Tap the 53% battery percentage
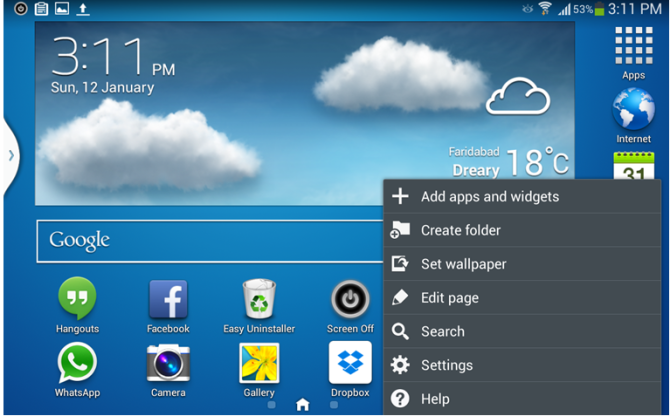The image size is (670, 416). click(x=583, y=9)
